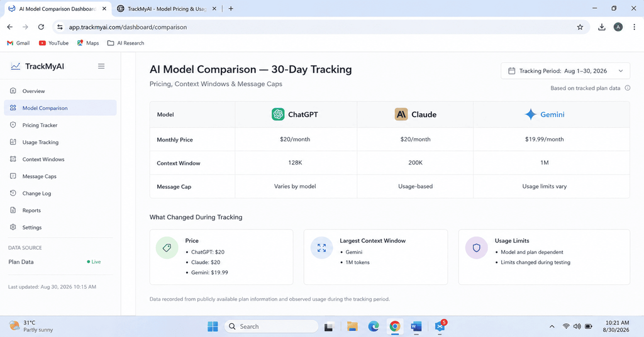644x337 pixels.
Task: Open the Maps bookmark
Action: click(x=88, y=43)
